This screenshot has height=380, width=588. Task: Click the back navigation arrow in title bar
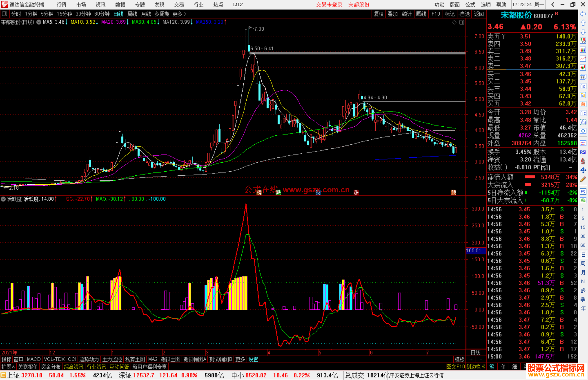(553, 4)
